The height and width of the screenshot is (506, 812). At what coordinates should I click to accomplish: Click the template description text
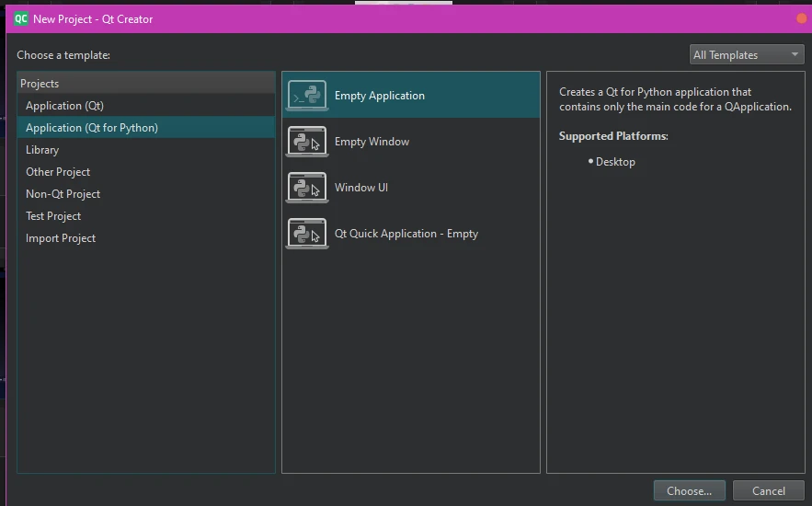675,99
